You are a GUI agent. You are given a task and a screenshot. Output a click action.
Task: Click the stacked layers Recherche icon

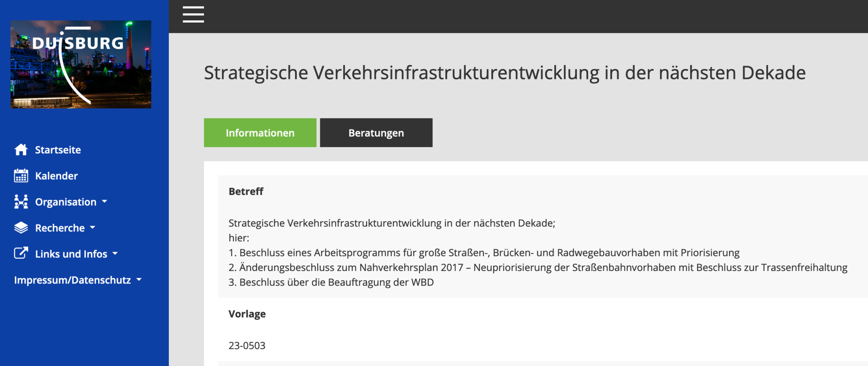click(x=21, y=228)
